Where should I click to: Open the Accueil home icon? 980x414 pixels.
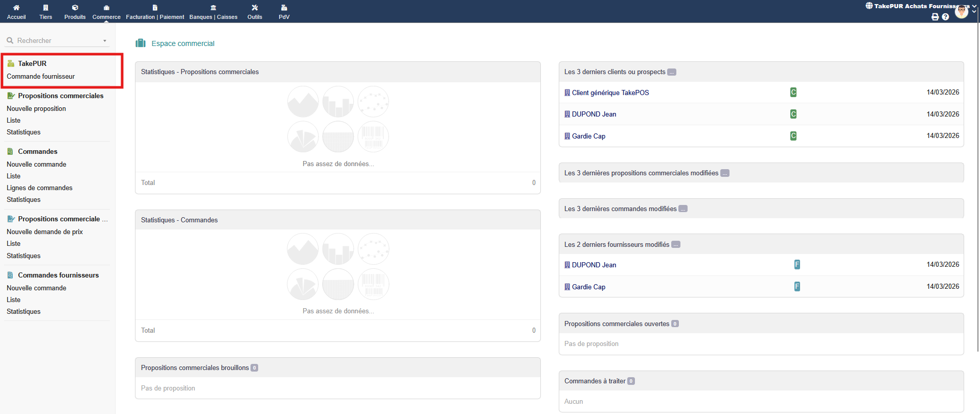tap(16, 8)
